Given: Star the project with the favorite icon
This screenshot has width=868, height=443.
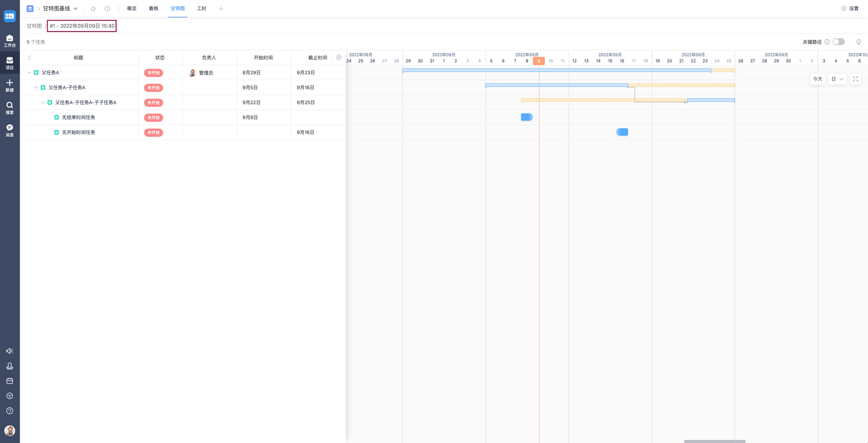Looking at the screenshot, I should coord(93,9).
